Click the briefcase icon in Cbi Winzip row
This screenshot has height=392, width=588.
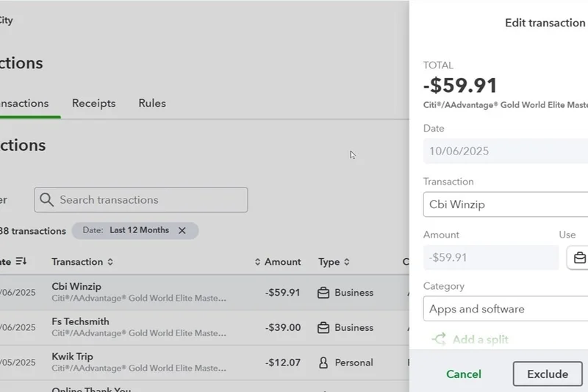click(x=323, y=293)
